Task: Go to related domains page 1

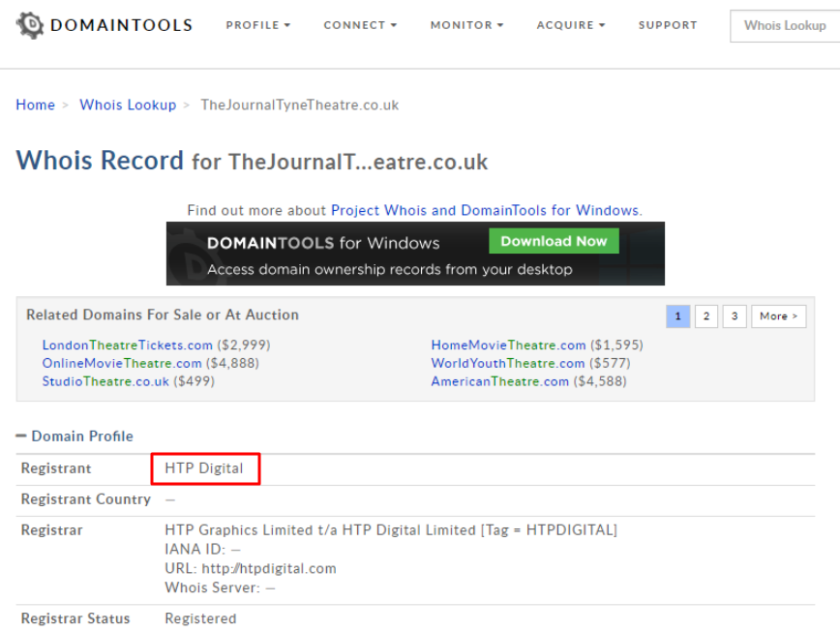Action: (x=677, y=316)
